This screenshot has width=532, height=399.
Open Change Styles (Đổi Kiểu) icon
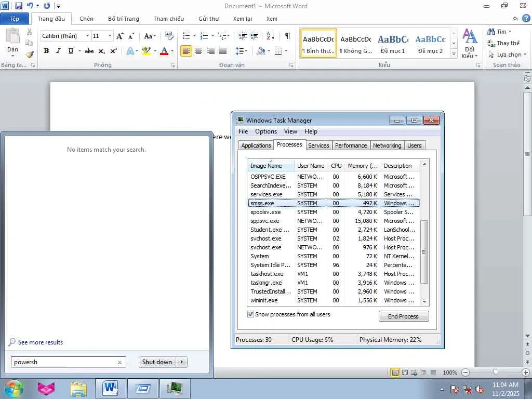470,44
